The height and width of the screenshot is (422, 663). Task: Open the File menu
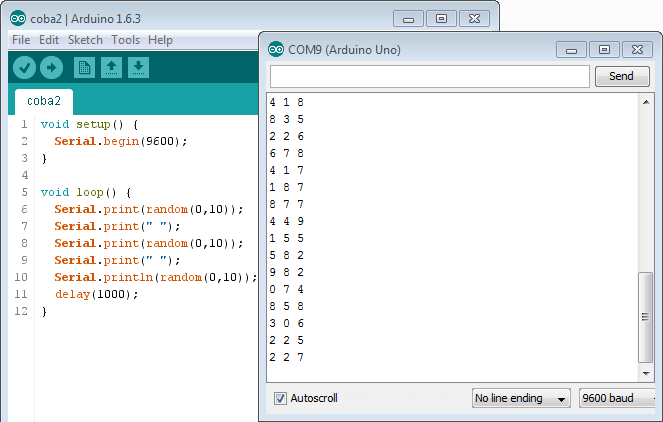pos(21,40)
